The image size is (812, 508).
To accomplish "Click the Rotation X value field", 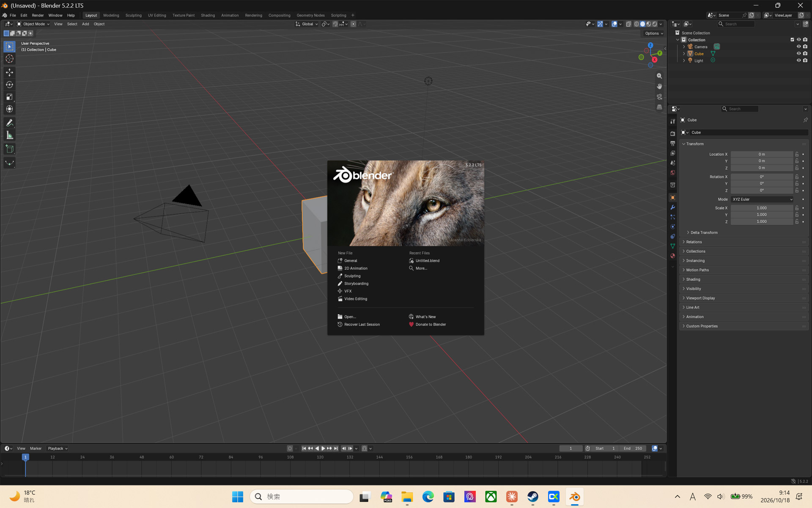I will [762, 177].
